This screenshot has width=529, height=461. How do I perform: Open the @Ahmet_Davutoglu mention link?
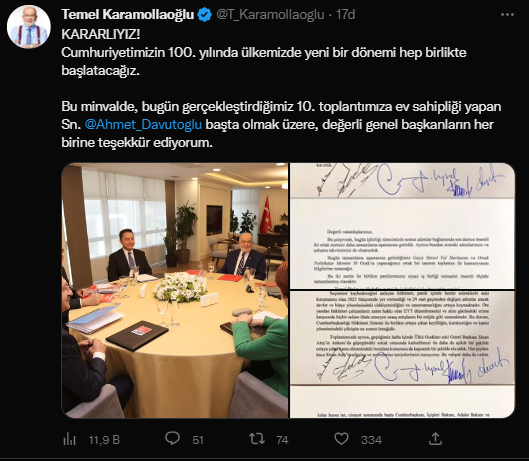[x=143, y=125]
